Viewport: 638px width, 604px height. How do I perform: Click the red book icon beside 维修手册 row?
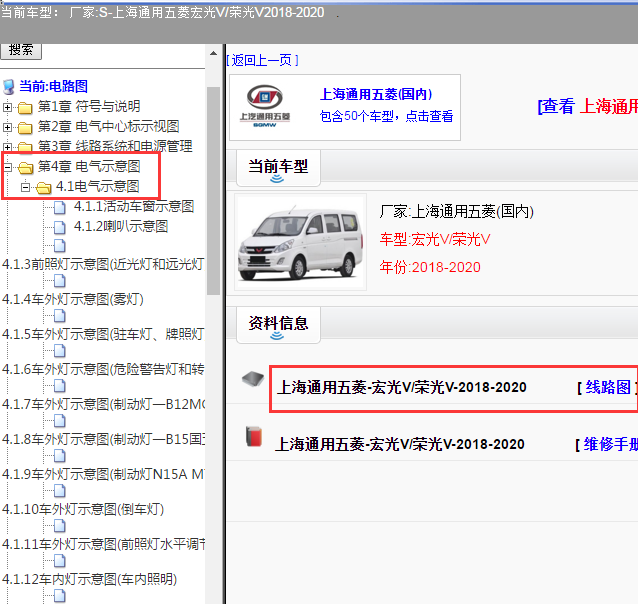[254, 436]
